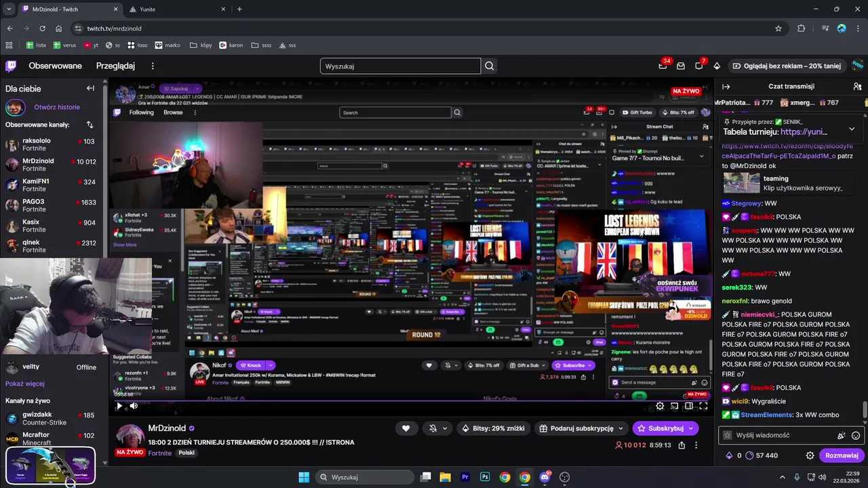This screenshot has height=488, width=868.
Task: Collapse the left sidebar arrow
Action: click(x=90, y=88)
